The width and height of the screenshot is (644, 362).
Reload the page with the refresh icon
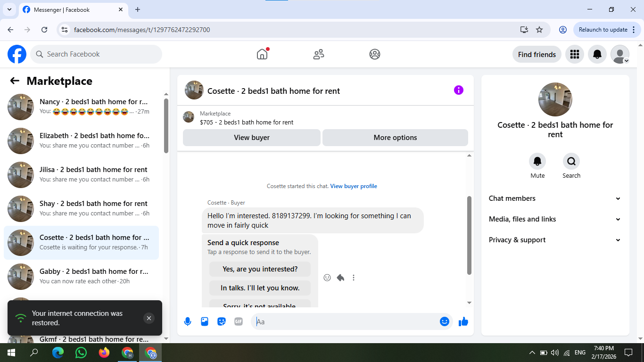point(44,30)
